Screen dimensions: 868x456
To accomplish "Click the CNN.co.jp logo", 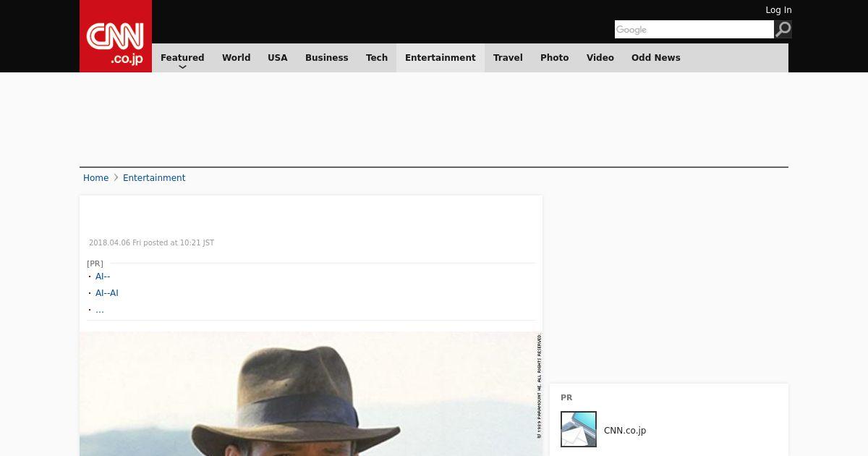I will [116, 36].
